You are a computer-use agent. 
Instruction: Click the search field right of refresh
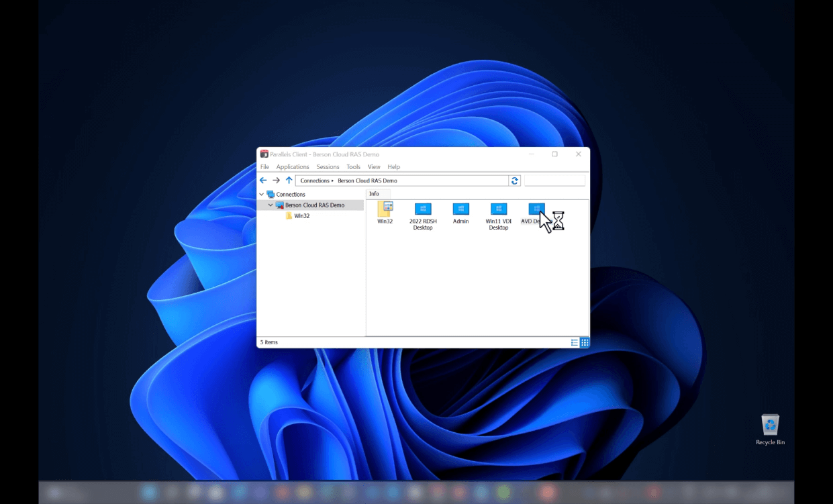click(554, 181)
